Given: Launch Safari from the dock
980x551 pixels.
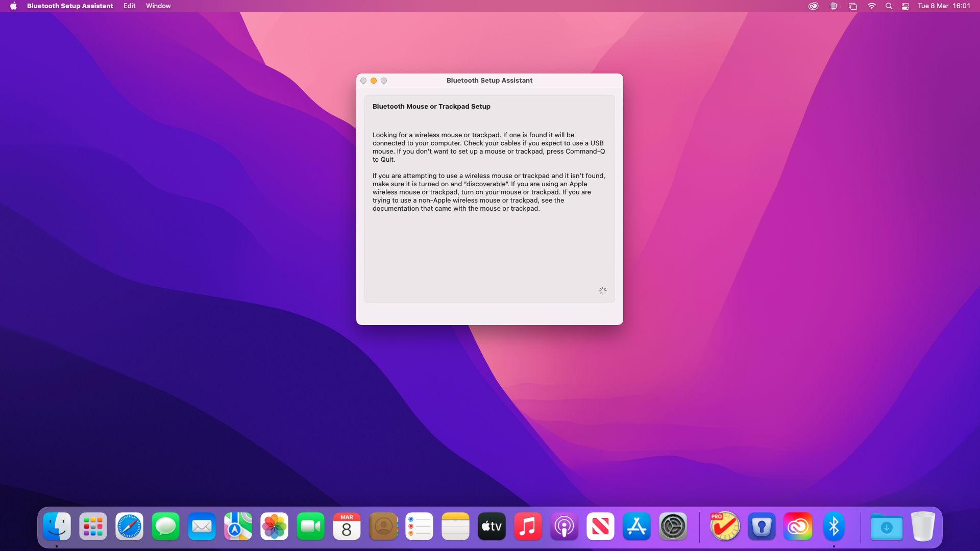Looking at the screenshot, I should click(x=129, y=527).
